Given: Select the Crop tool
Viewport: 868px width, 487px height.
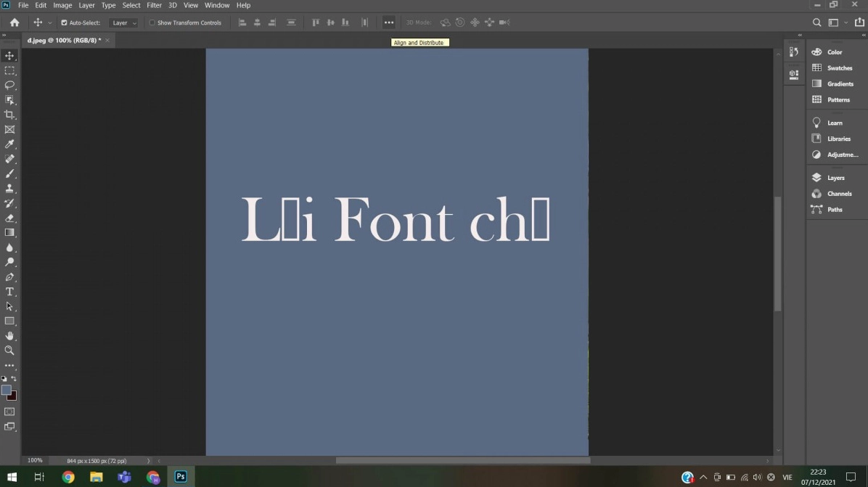Looking at the screenshot, I should tap(9, 115).
